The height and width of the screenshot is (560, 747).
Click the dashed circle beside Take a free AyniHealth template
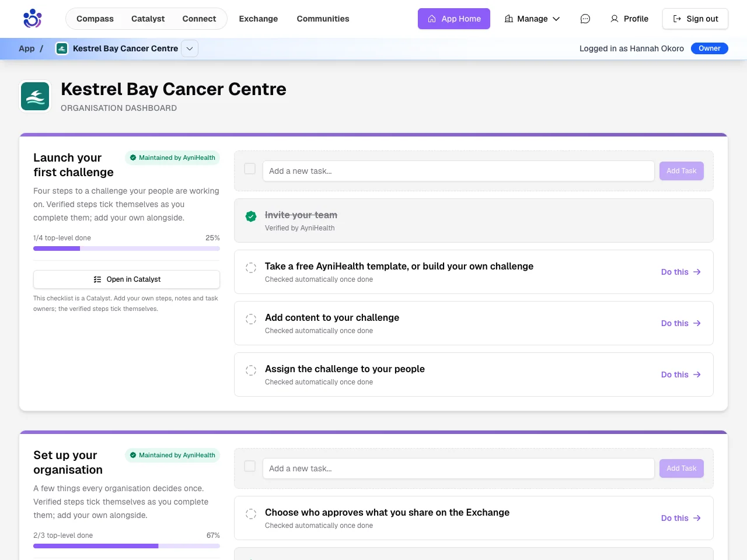pyautogui.click(x=251, y=268)
